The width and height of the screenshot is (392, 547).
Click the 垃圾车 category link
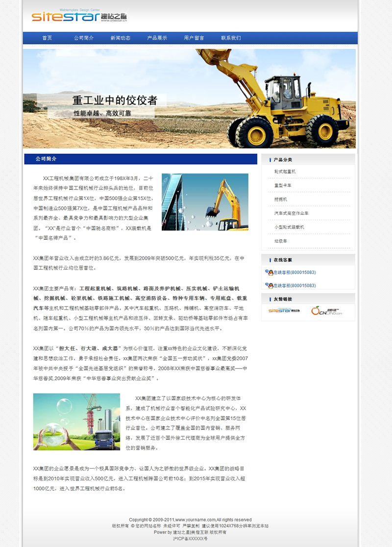pos(281,241)
